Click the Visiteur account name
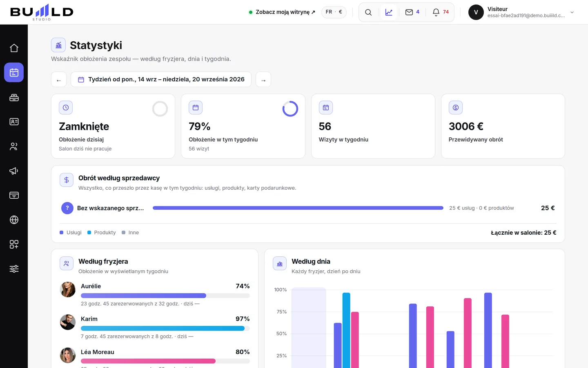This screenshot has height=368, width=588. pyautogui.click(x=497, y=9)
